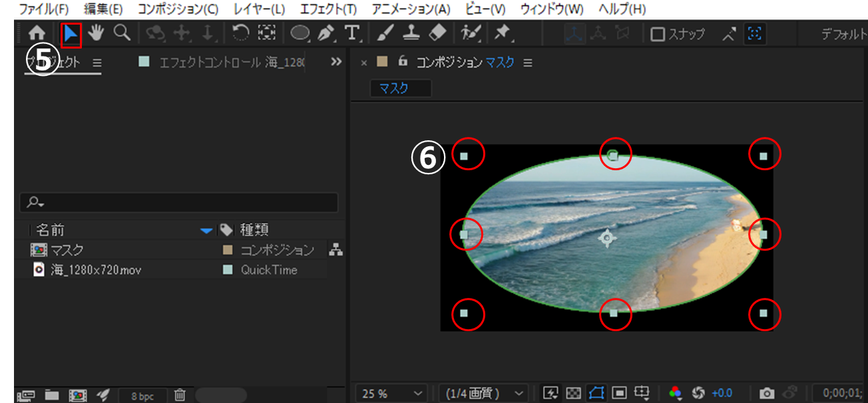Viewport: 868px width, 403px height.
Task: Open the (1/4画質) resolution dropdown
Action: [483, 393]
